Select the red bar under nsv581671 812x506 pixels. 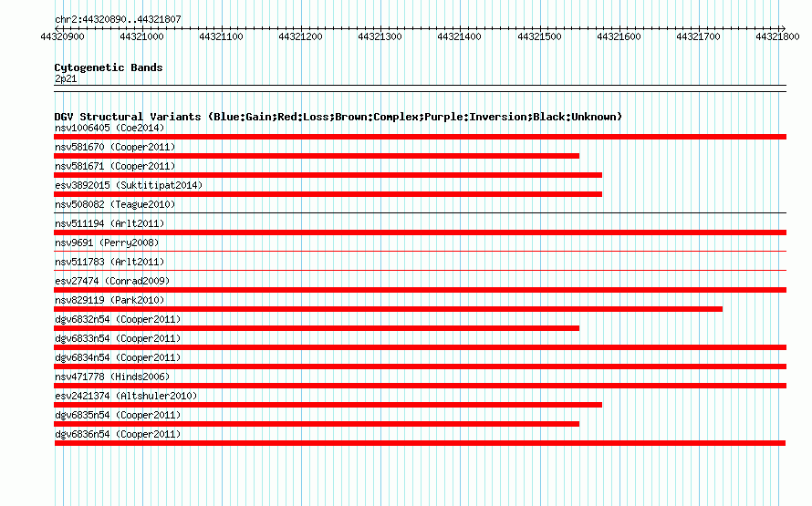point(328,175)
